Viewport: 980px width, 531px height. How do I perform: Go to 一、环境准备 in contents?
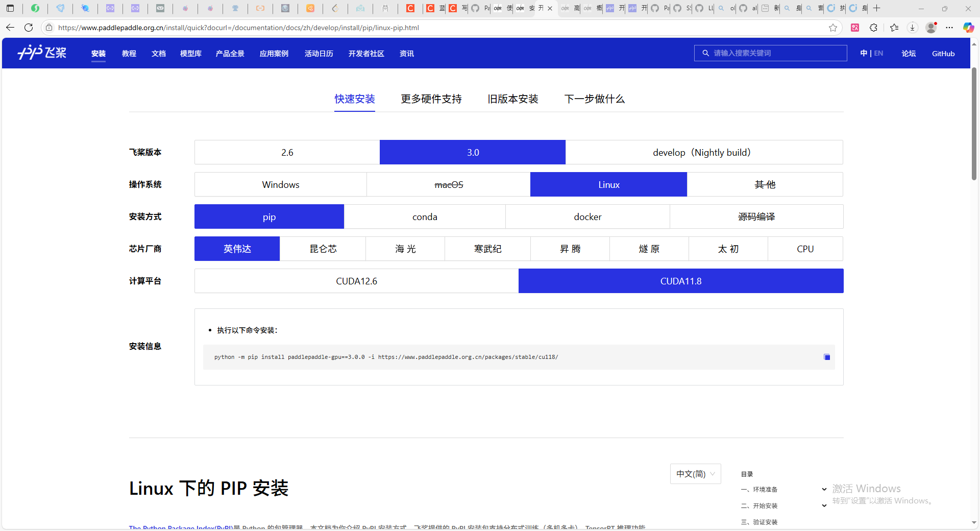(x=759, y=489)
